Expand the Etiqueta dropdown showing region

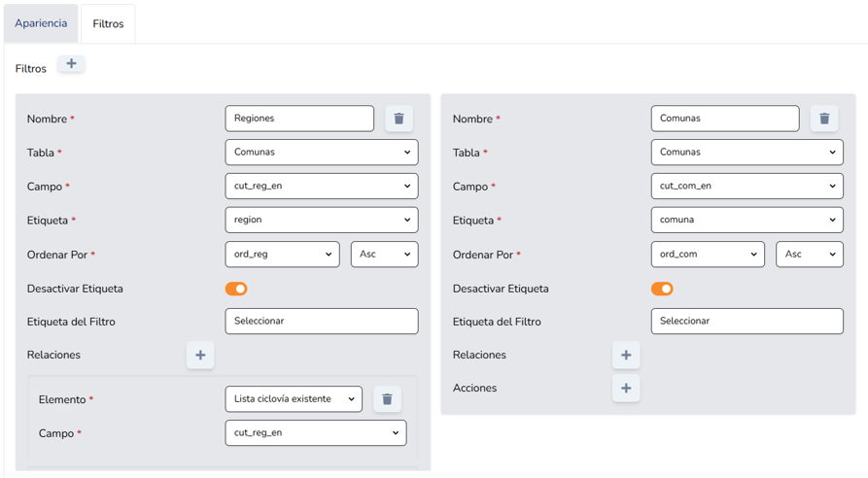tap(321, 221)
